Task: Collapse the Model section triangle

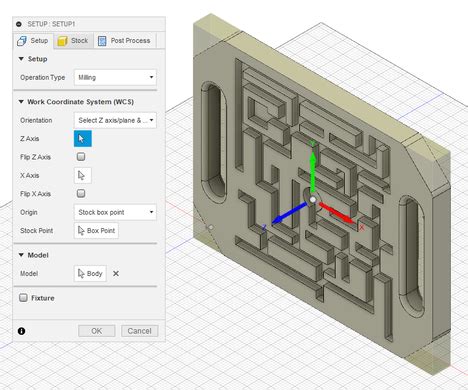Action: [x=21, y=255]
